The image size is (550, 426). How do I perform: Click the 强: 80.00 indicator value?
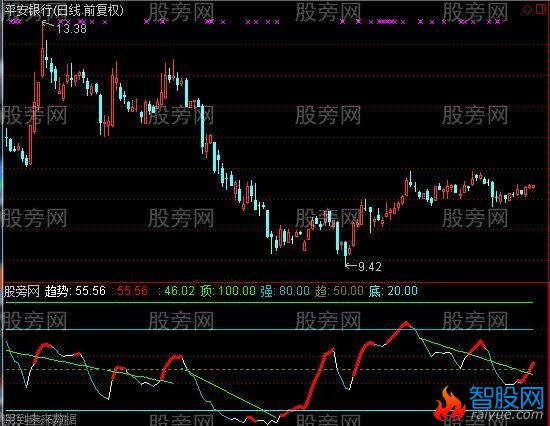[x=285, y=291]
